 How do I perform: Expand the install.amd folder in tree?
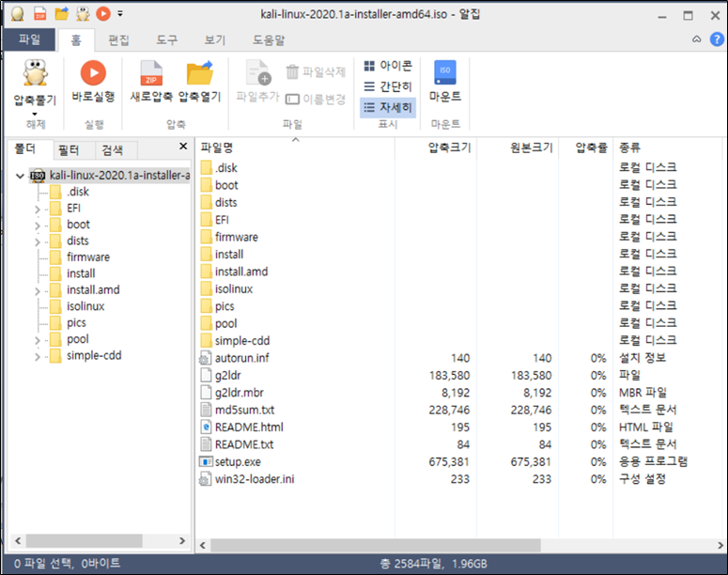click(x=38, y=291)
